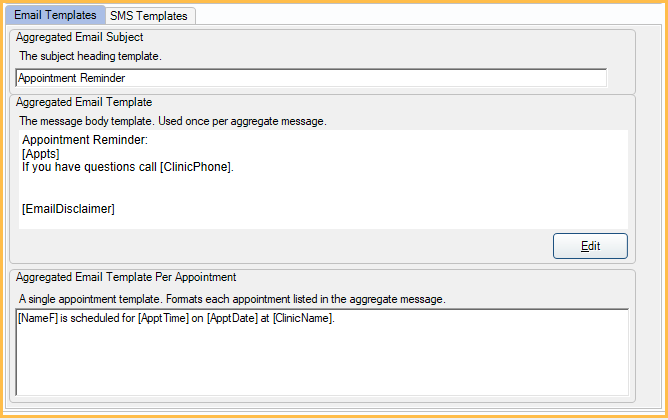Click the [EmailDisclaimer] tag in message body
668x420 pixels.
(x=68, y=209)
